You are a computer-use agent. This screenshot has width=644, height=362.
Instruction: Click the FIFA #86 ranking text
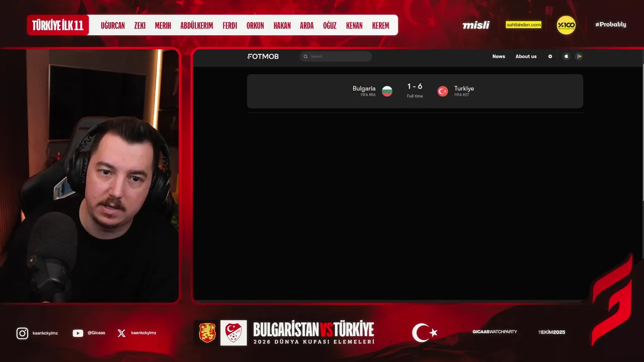click(368, 95)
